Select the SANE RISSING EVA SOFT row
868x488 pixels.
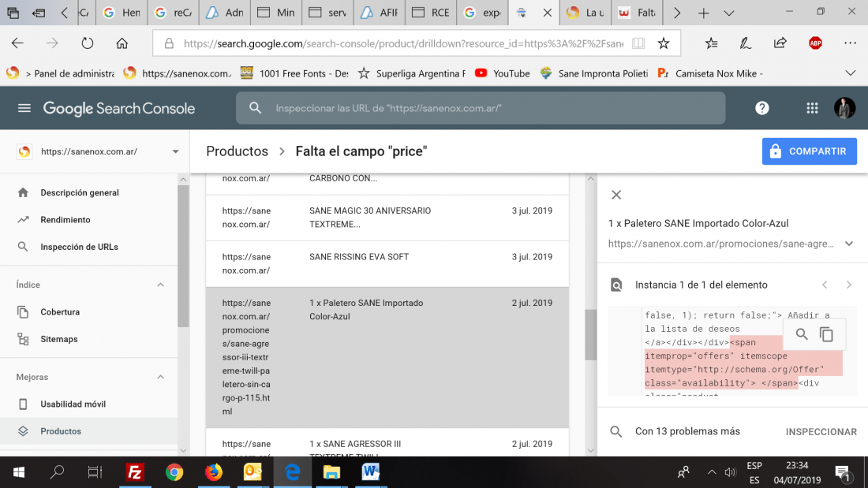[387, 264]
